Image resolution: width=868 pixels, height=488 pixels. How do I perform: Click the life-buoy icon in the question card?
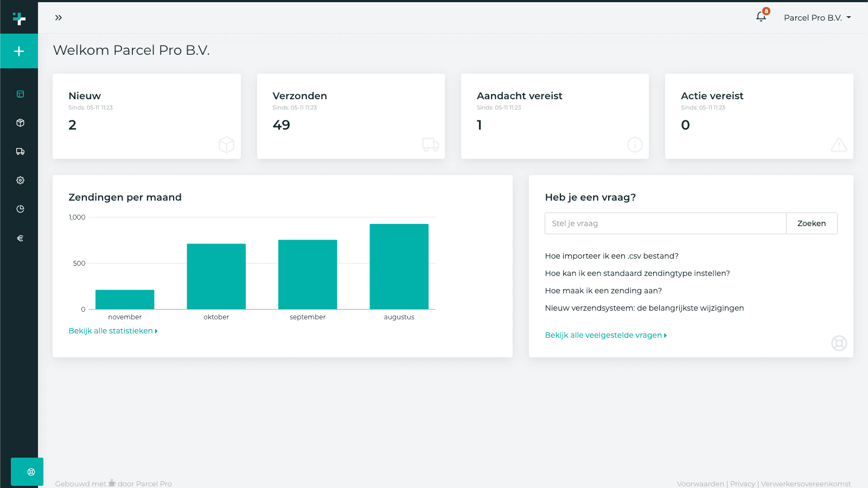point(839,343)
